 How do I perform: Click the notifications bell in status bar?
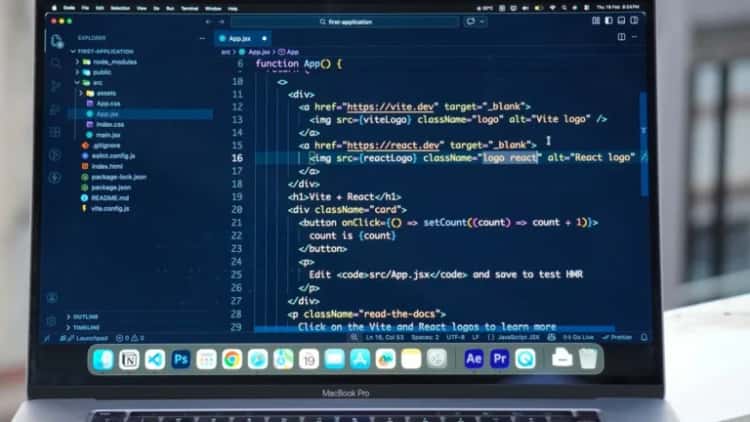point(644,337)
